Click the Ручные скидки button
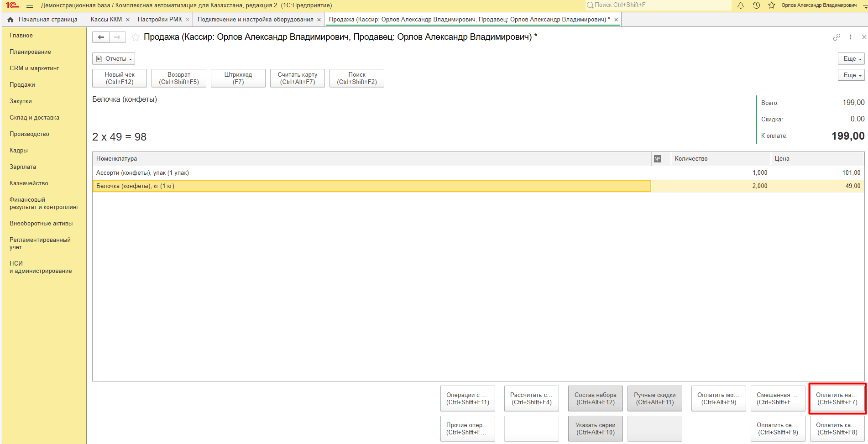The height and width of the screenshot is (444, 868). click(654, 398)
